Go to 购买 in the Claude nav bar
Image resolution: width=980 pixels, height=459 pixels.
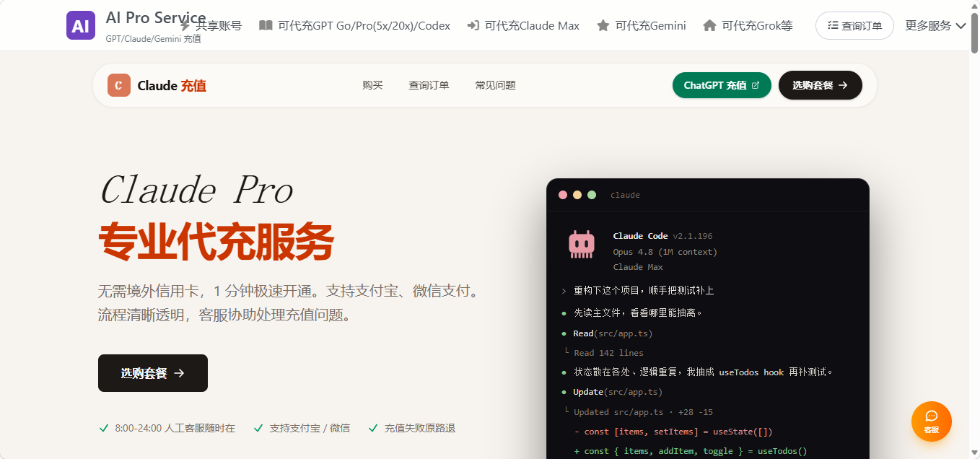(x=372, y=85)
